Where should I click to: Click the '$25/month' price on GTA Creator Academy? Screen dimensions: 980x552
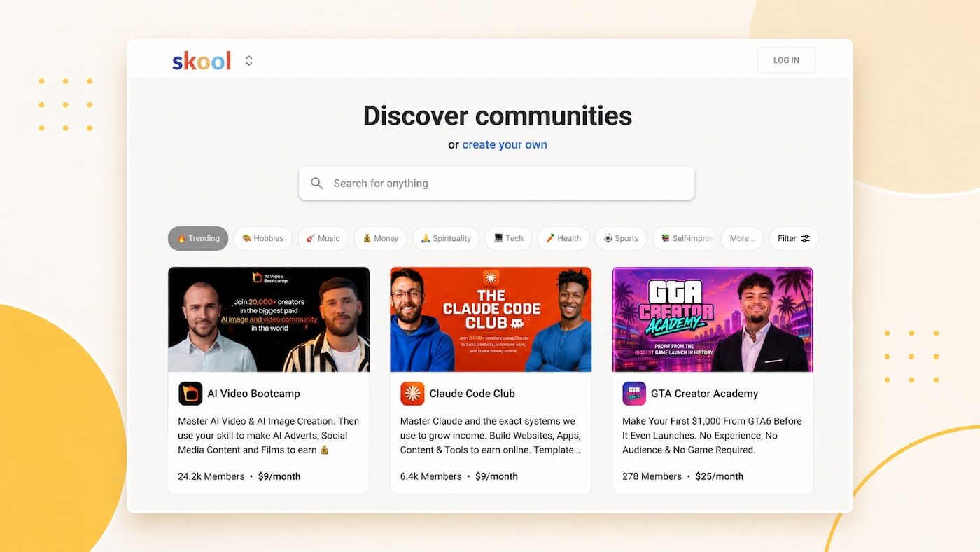720,476
